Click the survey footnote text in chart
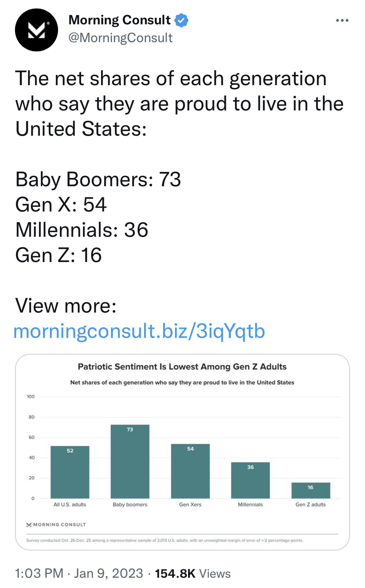The width and height of the screenshot is (365, 588). click(x=165, y=540)
